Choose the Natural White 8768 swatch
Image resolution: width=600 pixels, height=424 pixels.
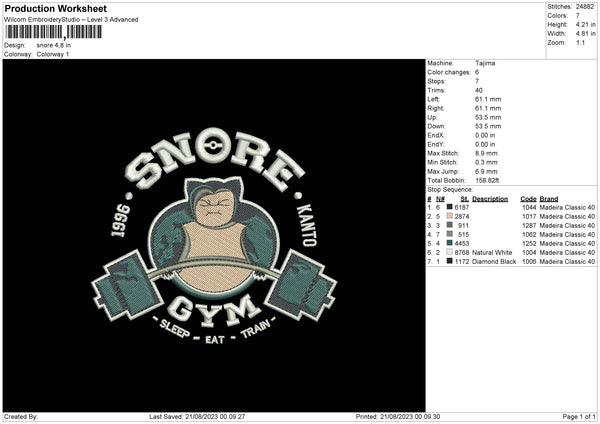click(450, 252)
